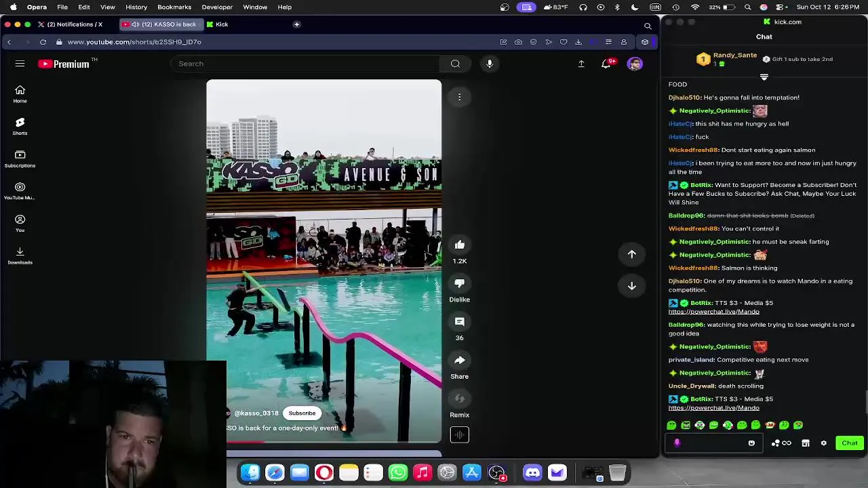The height and width of the screenshot is (488, 868).
Task: Open the three-dot more options on the short
Action: point(459,97)
